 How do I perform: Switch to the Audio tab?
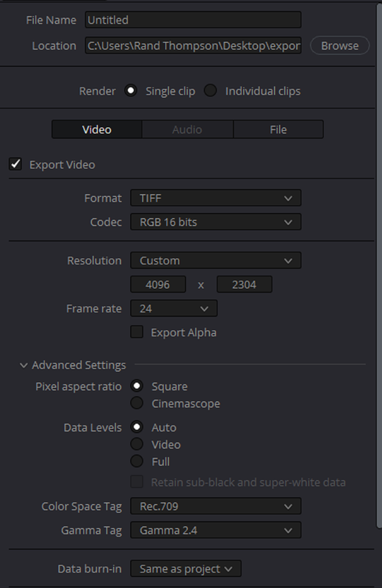coord(187,130)
